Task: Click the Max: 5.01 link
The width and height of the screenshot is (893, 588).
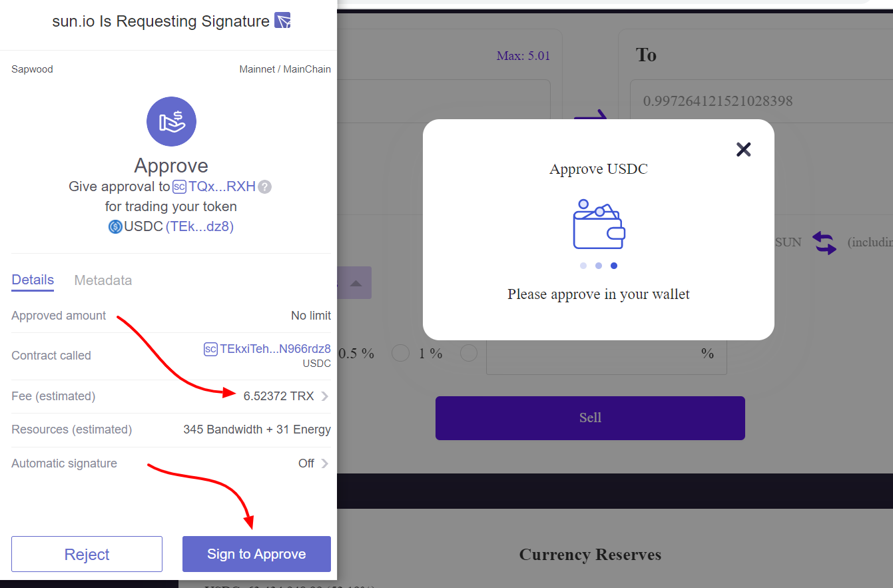Action: click(x=523, y=56)
